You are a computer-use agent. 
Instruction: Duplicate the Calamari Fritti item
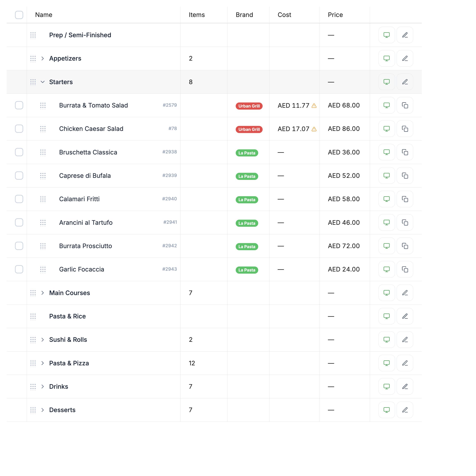pos(405,199)
